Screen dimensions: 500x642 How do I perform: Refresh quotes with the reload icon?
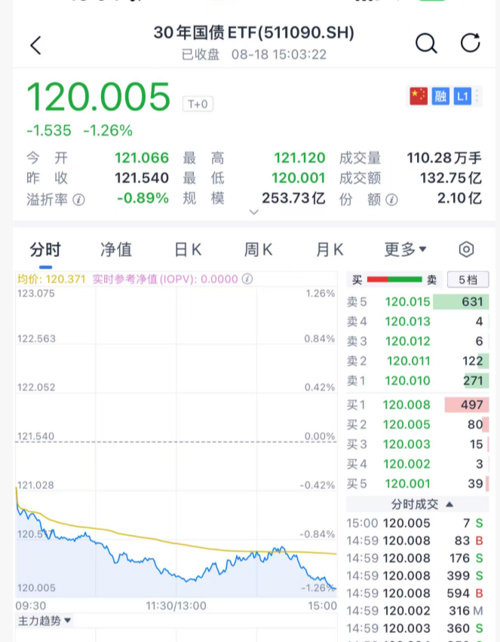pyautogui.click(x=470, y=43)
